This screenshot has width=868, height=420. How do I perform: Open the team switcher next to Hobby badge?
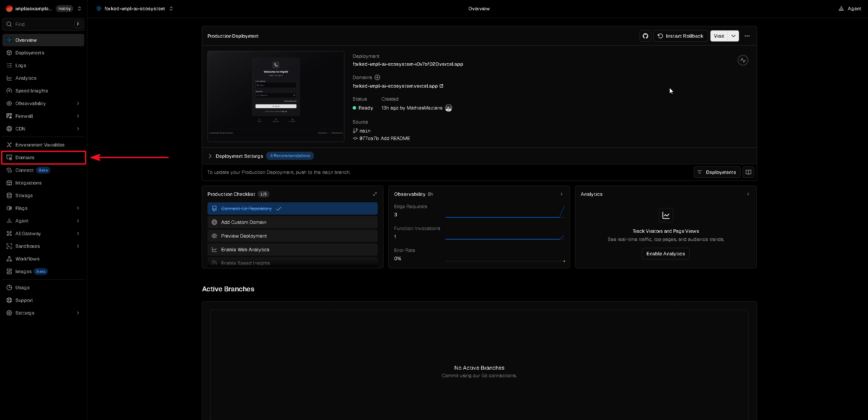[x=79, y=9]
